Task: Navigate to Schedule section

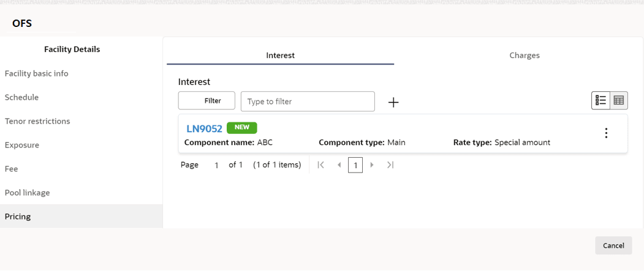Action: [22, 97]
